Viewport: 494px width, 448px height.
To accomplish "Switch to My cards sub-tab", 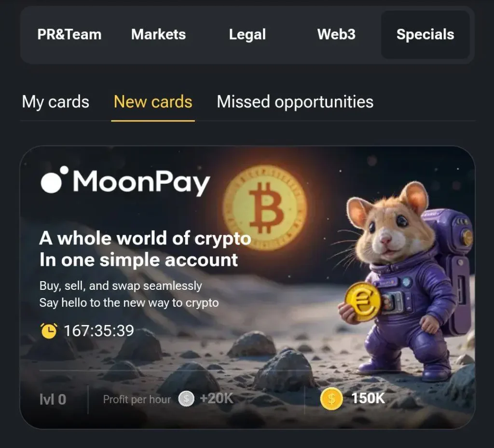I will tap(55, 102).
